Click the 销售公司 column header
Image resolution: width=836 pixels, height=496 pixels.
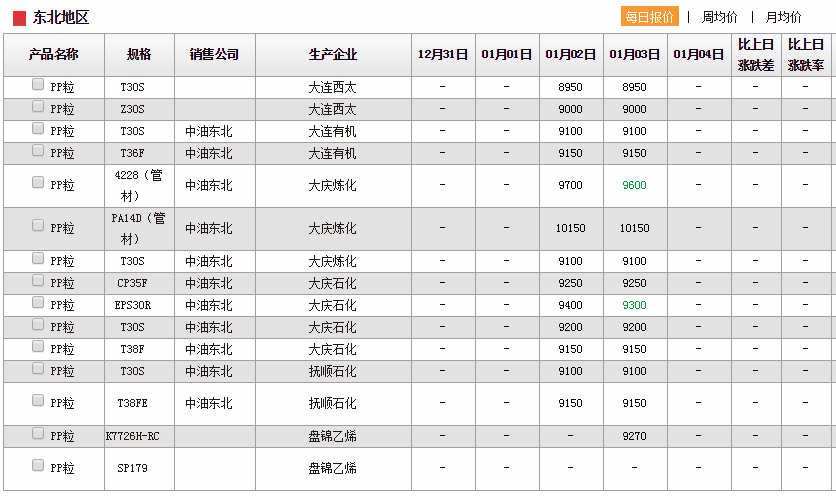tap(214, 54)
